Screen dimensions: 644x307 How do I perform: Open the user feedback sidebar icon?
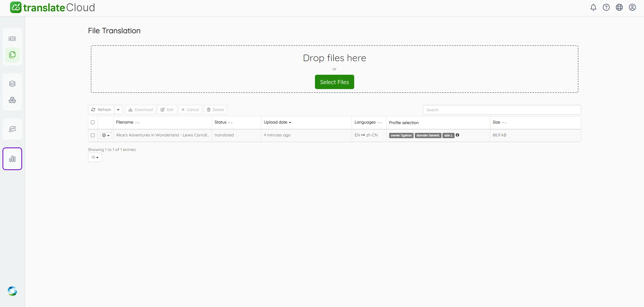[x=12, y=129]
